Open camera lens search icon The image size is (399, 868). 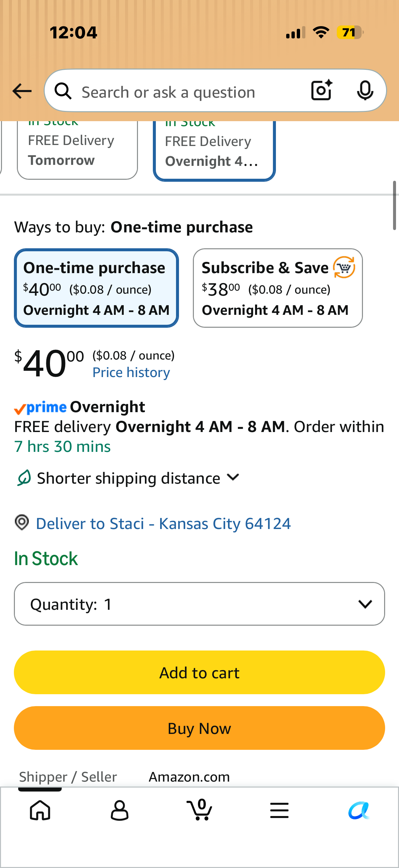[322, 90]
